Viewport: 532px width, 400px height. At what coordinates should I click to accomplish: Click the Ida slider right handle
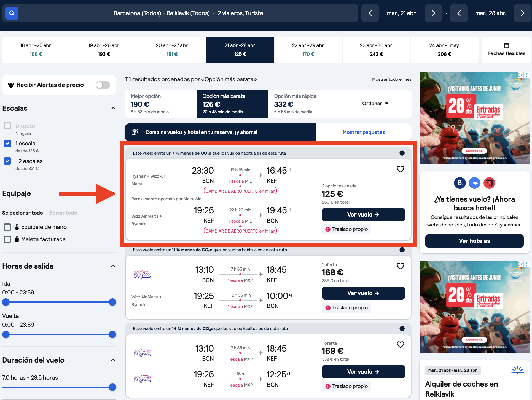112,302
